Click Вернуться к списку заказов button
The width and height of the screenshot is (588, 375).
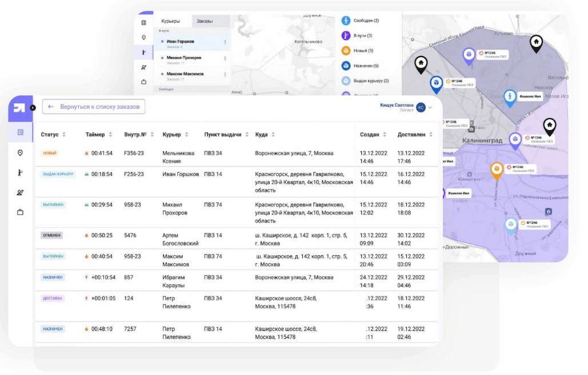point(94,107)
